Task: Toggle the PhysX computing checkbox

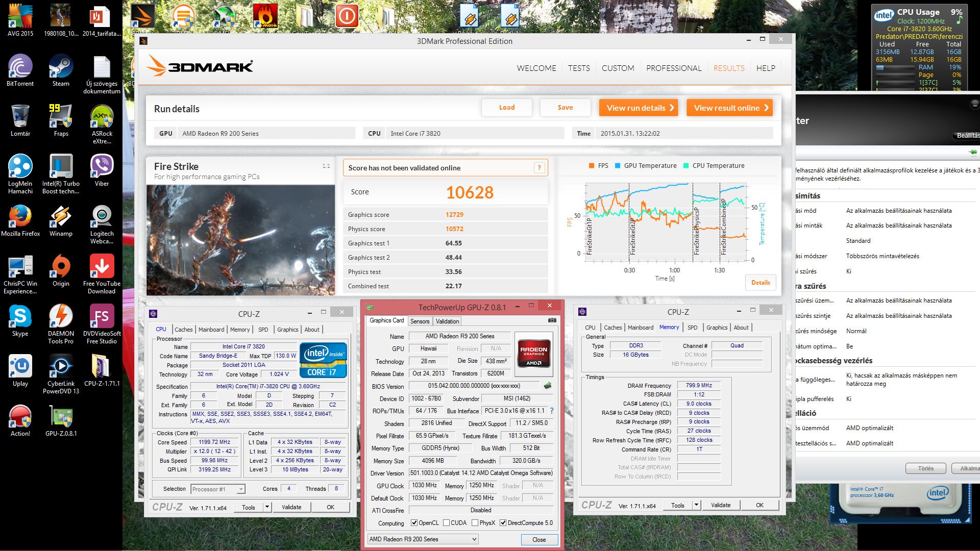Action: 475,523
